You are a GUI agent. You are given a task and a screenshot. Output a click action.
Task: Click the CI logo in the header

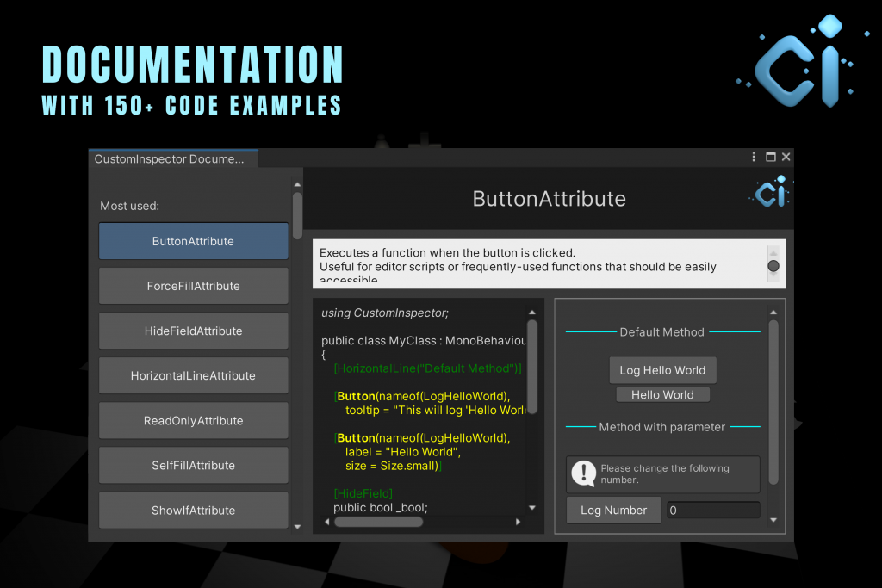tap(769, 192)
